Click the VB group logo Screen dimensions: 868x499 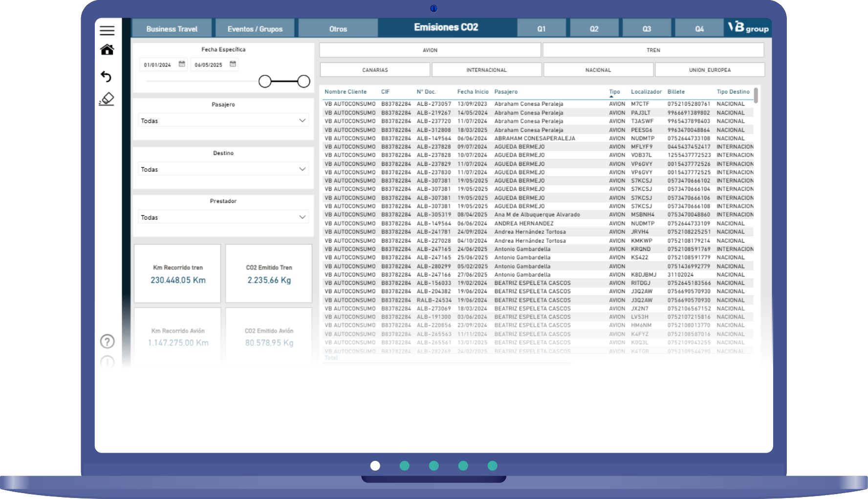[748, 28]
